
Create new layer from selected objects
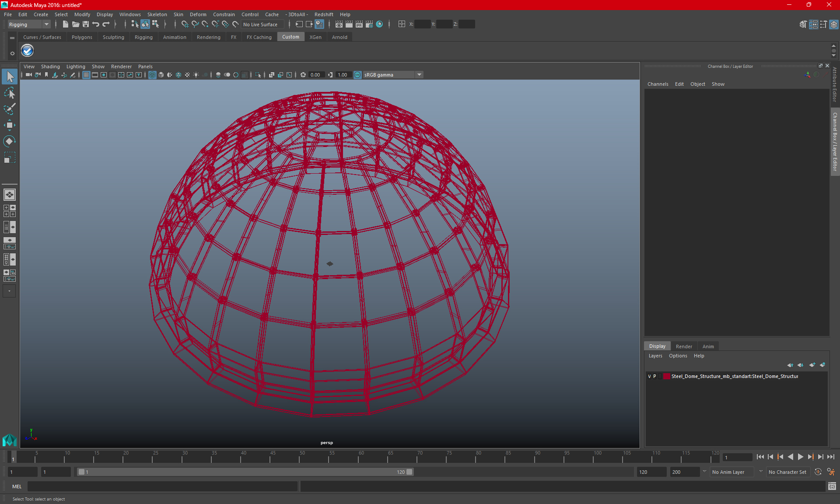point(822,365)
